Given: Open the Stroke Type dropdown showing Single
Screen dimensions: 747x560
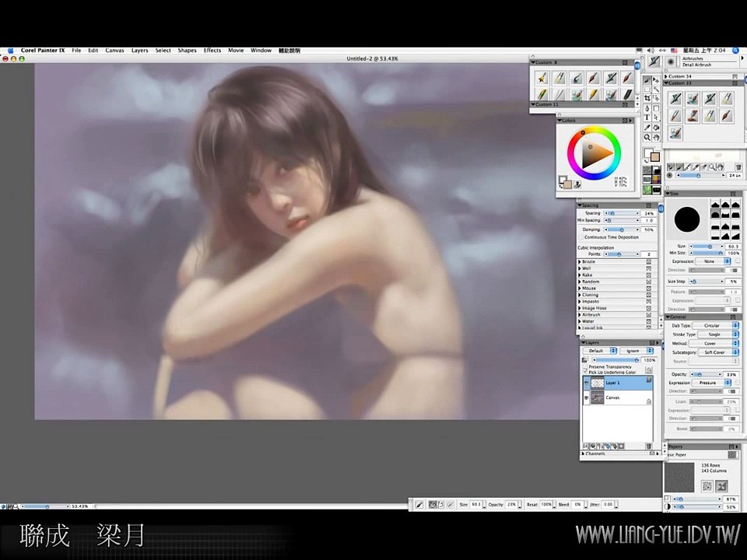Looking at the screenshot, I should [x=718, y=334].
